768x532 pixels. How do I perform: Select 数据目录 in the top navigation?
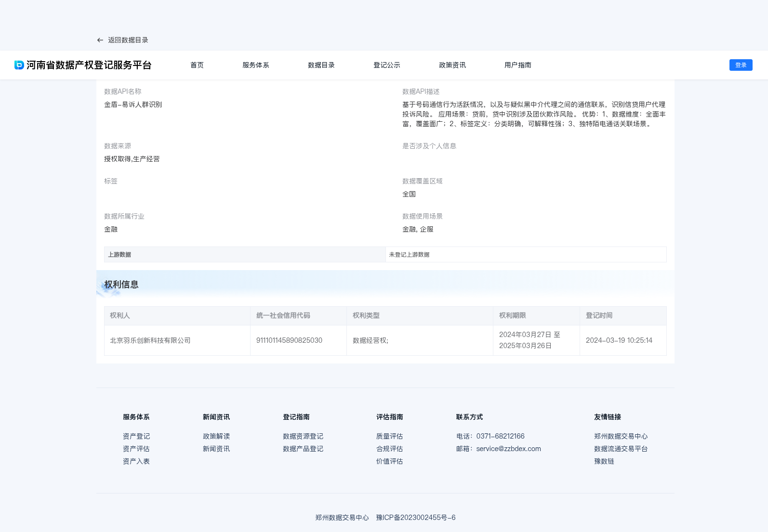pos(321,65)
